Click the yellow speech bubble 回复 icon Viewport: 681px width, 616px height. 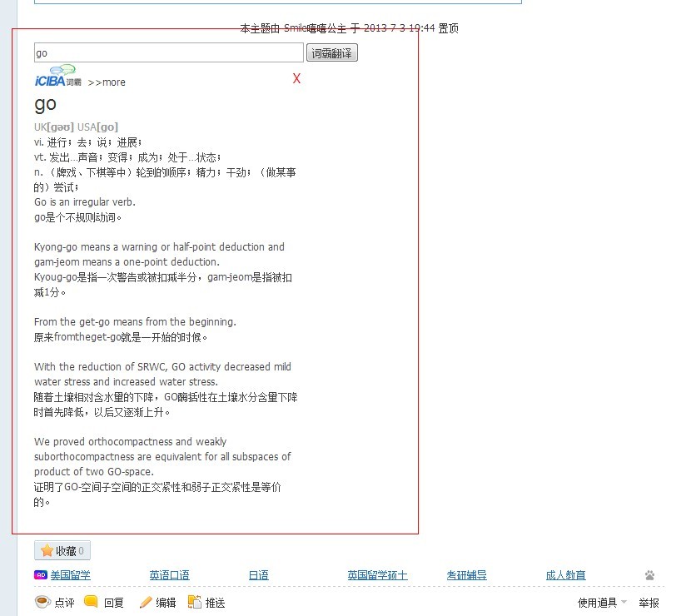[90, 602]
